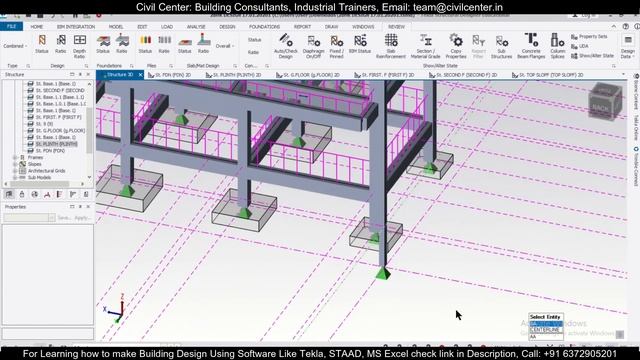Click the Auto/Check Design icon
Image resolution: width=640 pixels, height=360 pixels.
(286, 46)
